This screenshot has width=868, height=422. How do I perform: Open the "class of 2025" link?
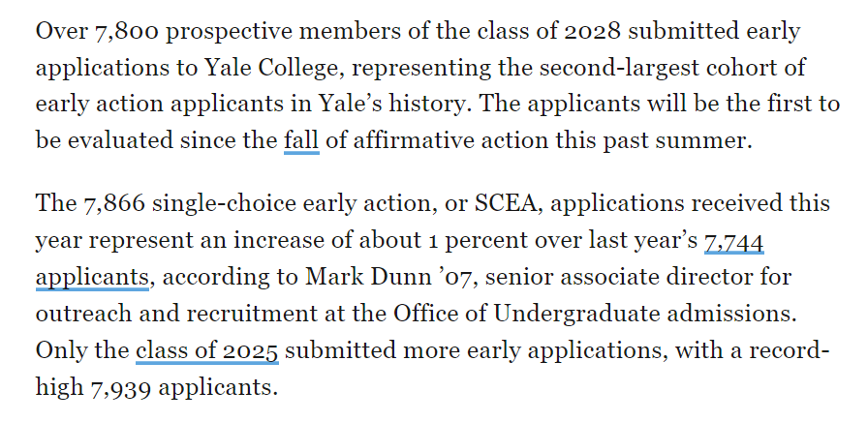(207, 352)
